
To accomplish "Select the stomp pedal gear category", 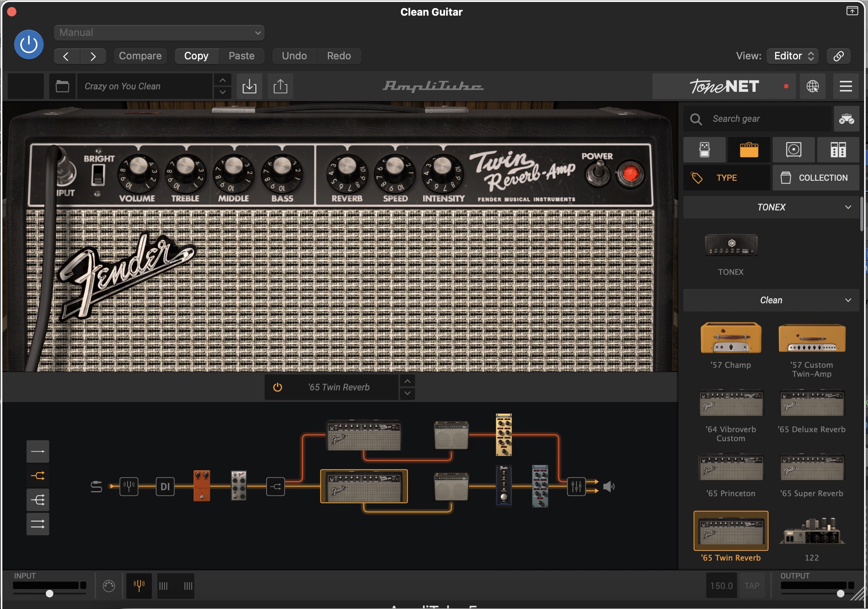I will pos(704,150).
